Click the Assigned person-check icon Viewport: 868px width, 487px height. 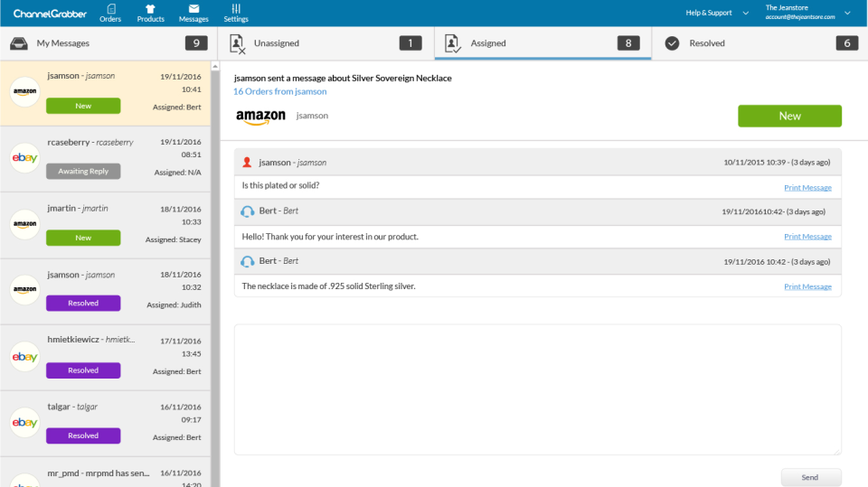tap(453, 43)
